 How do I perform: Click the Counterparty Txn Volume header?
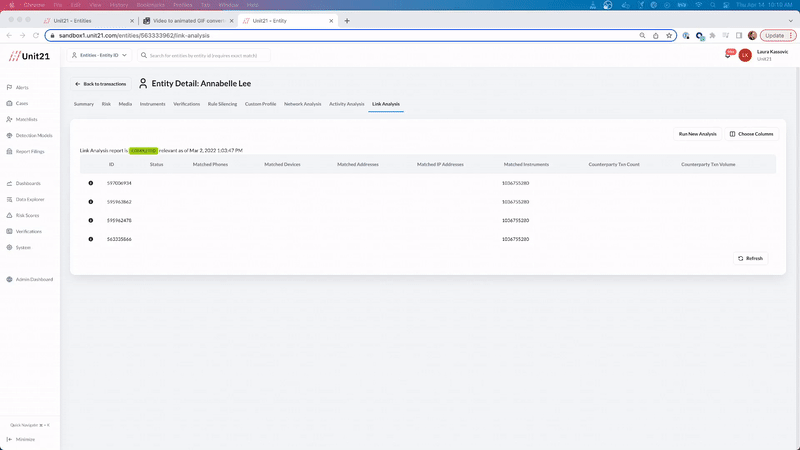(x=708, y=164)
